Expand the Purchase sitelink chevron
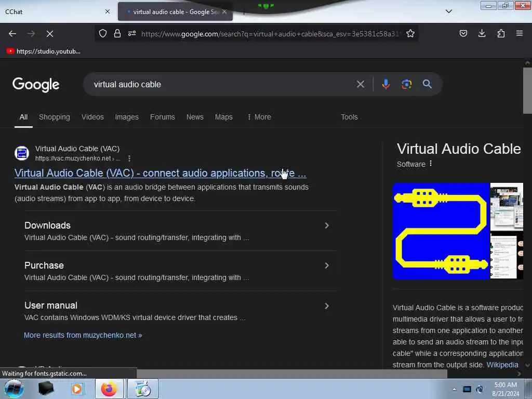The image size is (532, 399). [327, 265]
